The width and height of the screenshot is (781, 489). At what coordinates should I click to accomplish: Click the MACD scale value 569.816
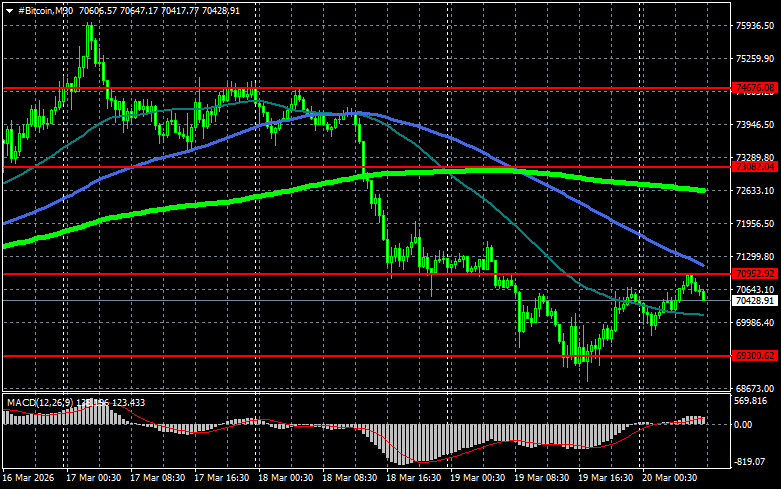751,401
